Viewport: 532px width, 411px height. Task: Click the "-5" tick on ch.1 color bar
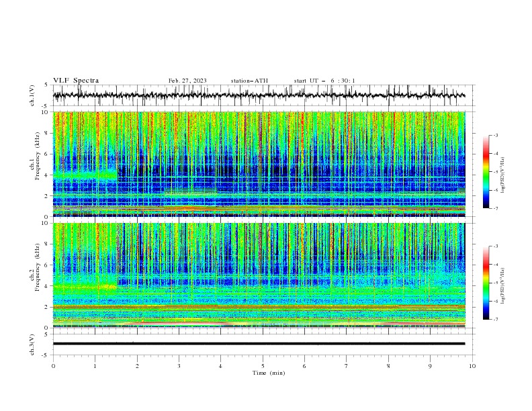coord(495,172)
